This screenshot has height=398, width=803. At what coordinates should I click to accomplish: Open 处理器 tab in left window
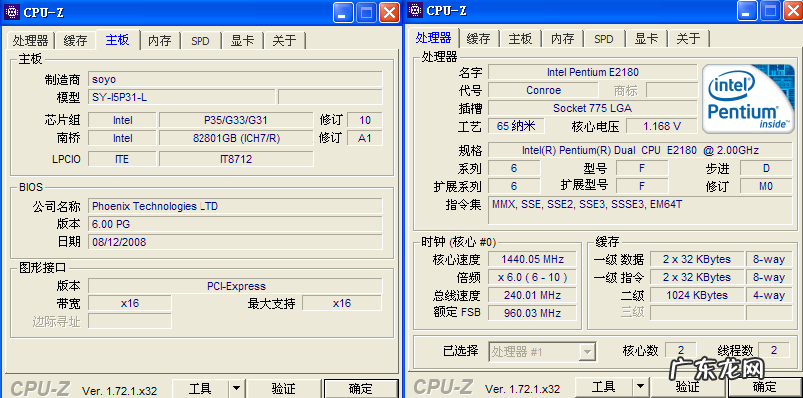[30, 41]
